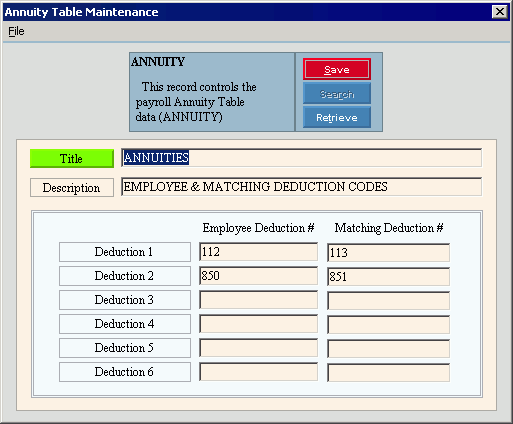Click Deduction 2 matching field showing 851
Viewport: 513px width, 424px height.
coord(388,277)
